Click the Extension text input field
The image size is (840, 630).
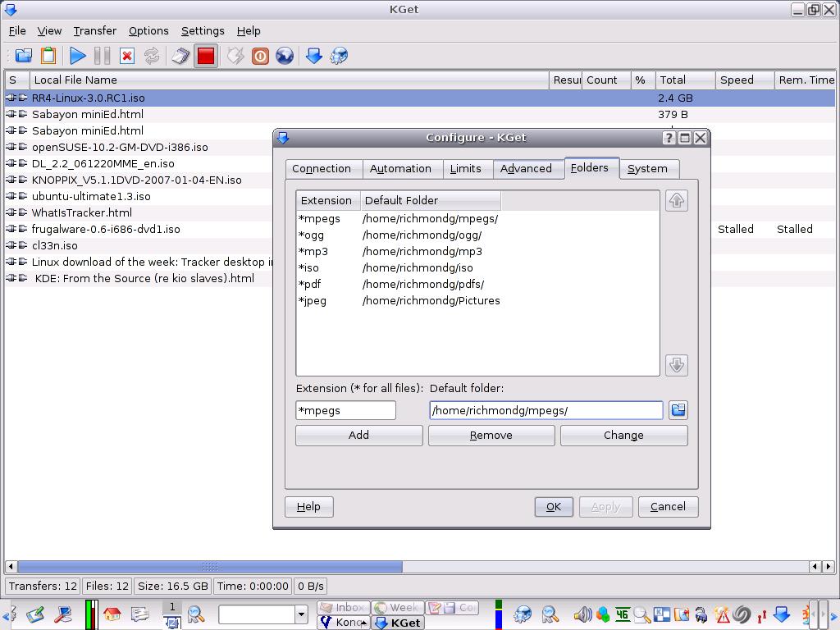(x=345, y=410)
